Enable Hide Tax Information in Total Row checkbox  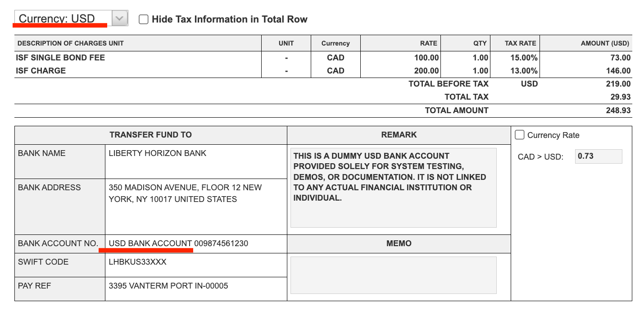point(144,19)
